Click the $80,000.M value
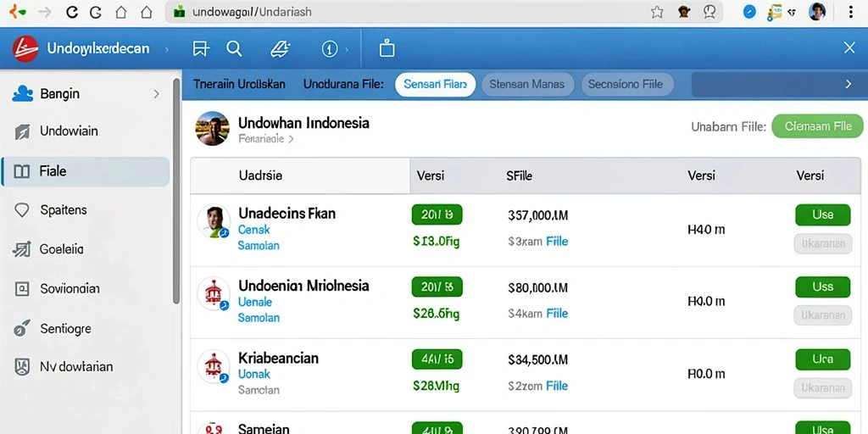Image resolution: width=868 pixels, height=434 pixels. point(538,288)
